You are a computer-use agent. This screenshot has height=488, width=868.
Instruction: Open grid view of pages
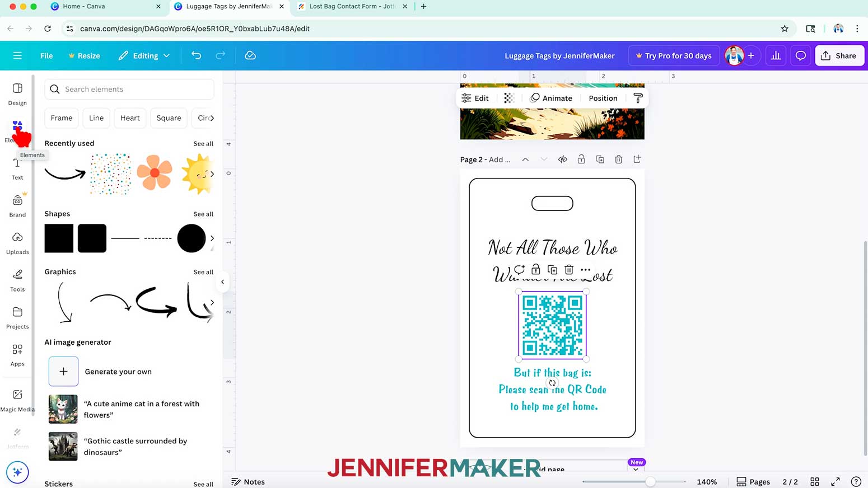click(815, 481)
